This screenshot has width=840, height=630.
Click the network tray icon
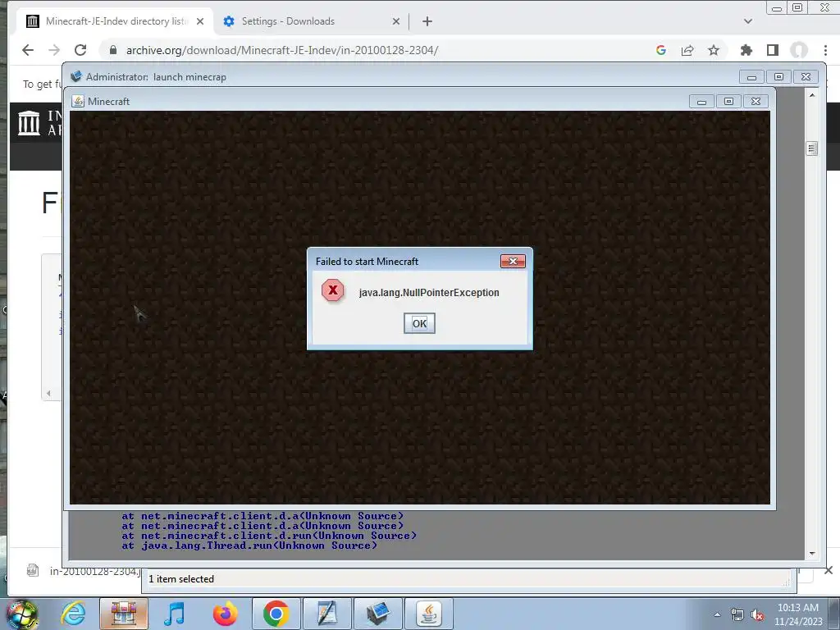click(x=737, y=614)
